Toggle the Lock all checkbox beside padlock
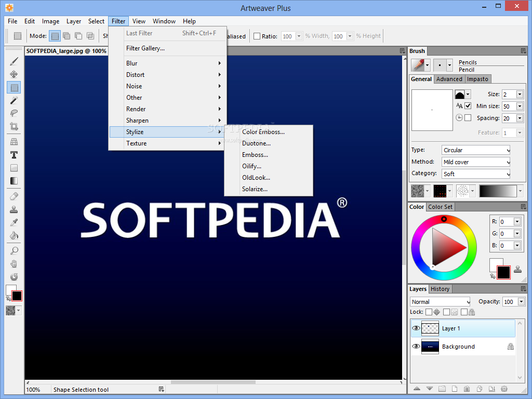 tap(464, 312)
